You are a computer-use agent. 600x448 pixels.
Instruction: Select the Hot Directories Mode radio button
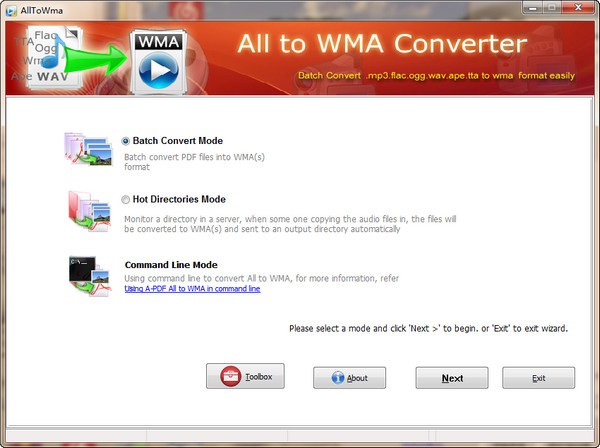[126, 200]
